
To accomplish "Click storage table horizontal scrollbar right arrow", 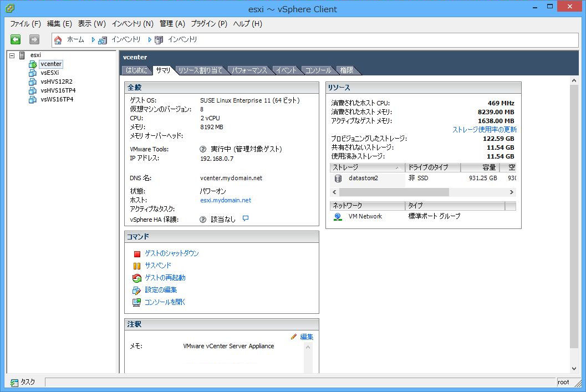I will coord(512,192).
